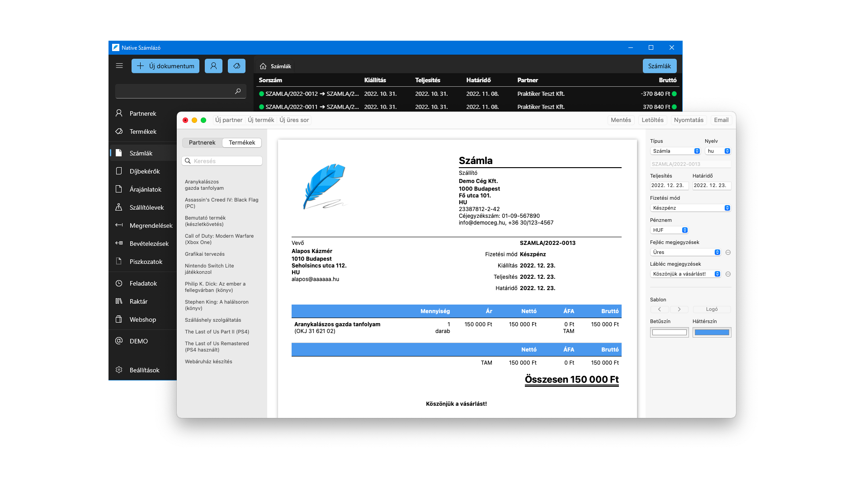Click the hamburger menu icon
Viewport: 868px width, 488px height.
(119, 66)
